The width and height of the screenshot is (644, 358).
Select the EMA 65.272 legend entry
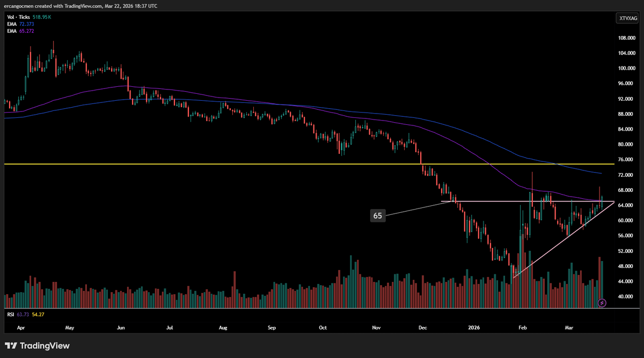21,31
